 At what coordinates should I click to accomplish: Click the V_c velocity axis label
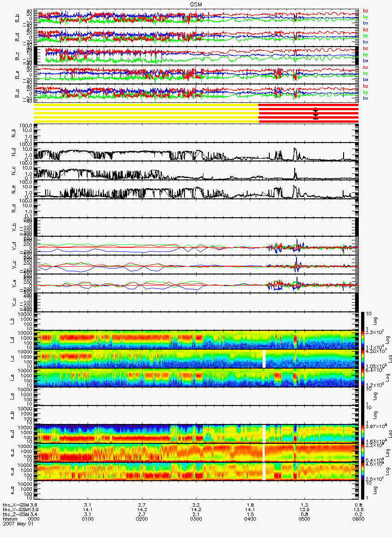pos(14,265)
